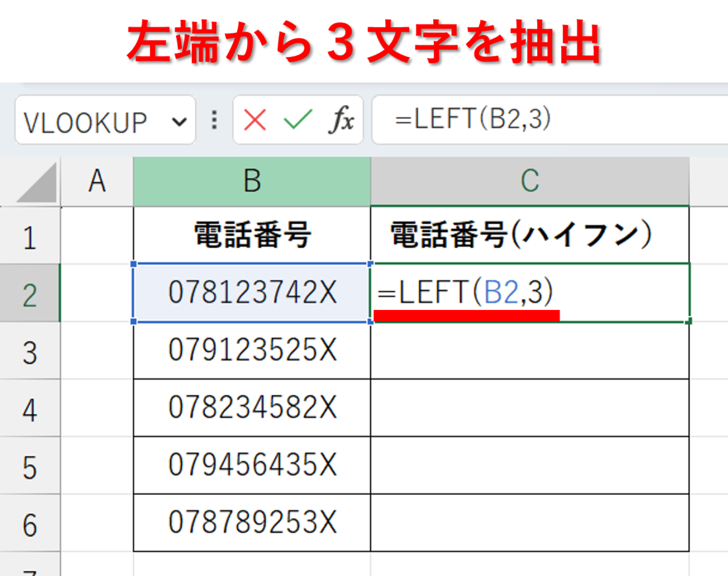Click cell containing 079456435X
Image resolution: width=728 pixels, height=576 pixels.
(252, 465)
